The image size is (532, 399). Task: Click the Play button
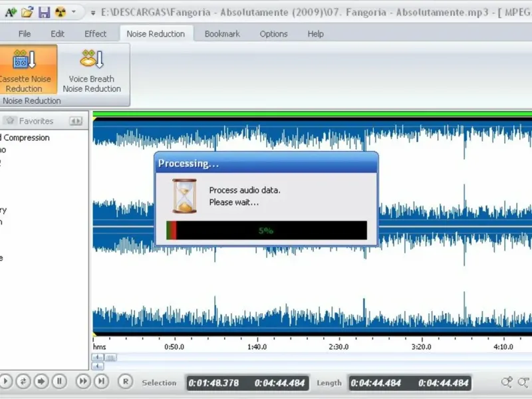tap(5, 382)
